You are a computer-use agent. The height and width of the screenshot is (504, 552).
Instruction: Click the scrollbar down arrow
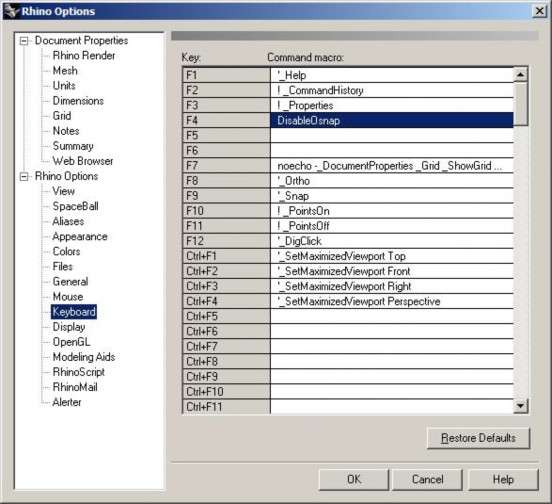click(x=520, y=407)
